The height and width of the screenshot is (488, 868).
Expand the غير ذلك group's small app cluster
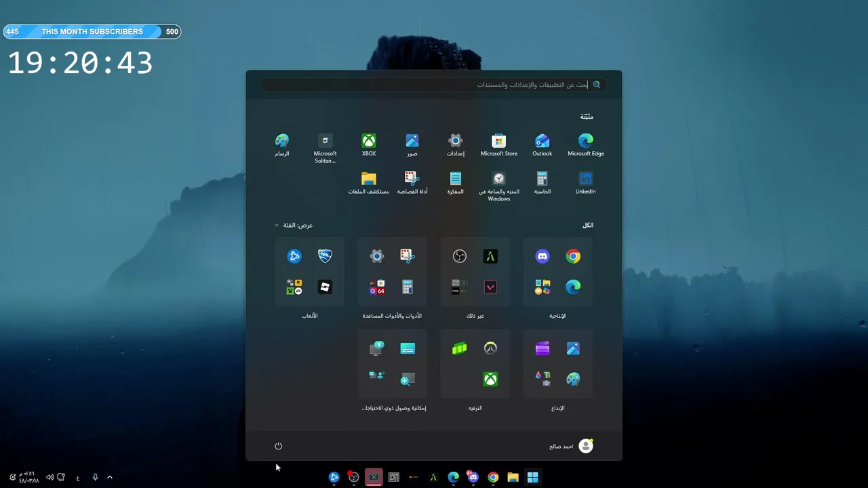click(x=460, y=287)
